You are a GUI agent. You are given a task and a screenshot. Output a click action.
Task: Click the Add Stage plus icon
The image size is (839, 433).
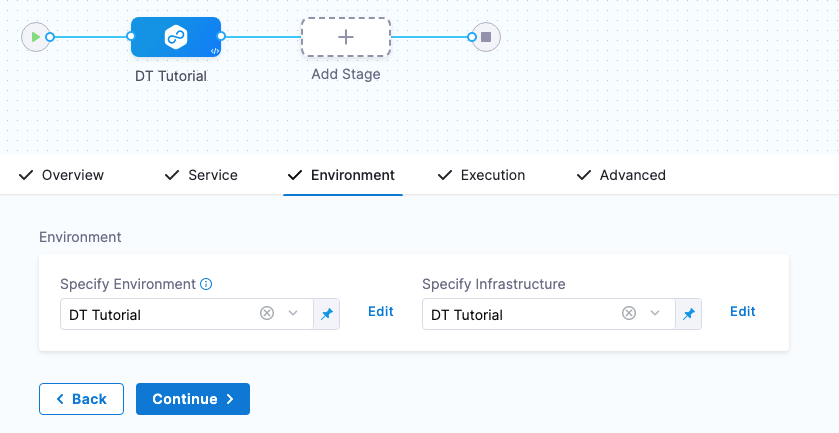346,38
